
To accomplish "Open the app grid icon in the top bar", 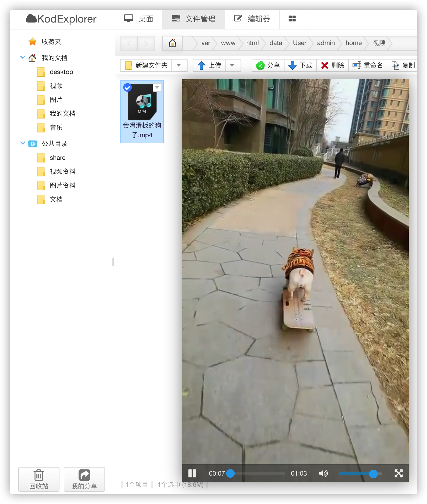I will 292,18.
